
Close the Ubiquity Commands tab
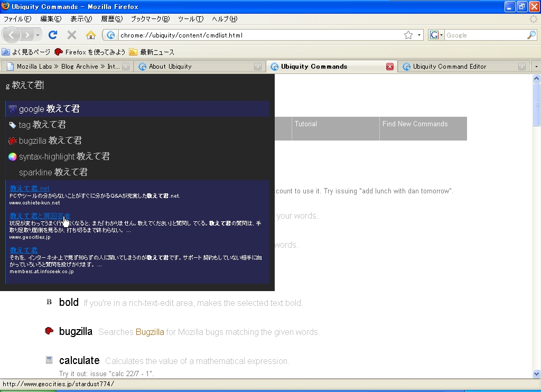(390, 67)
